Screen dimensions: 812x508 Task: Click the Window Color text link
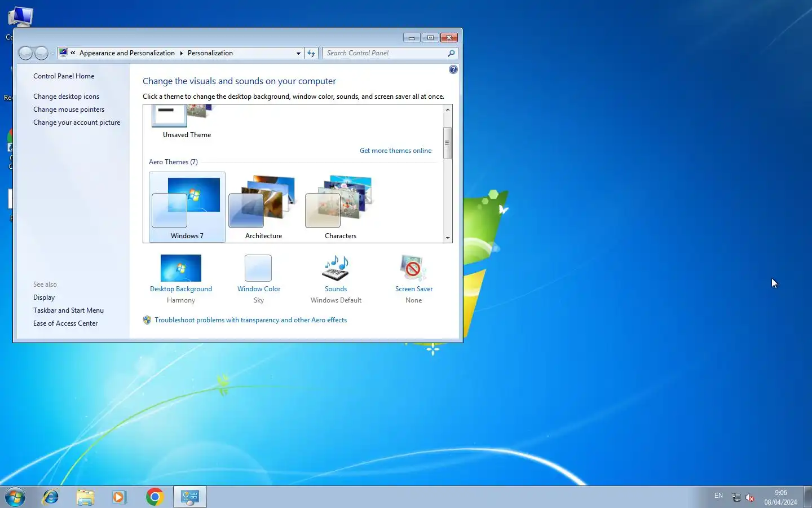coord(258,289)
